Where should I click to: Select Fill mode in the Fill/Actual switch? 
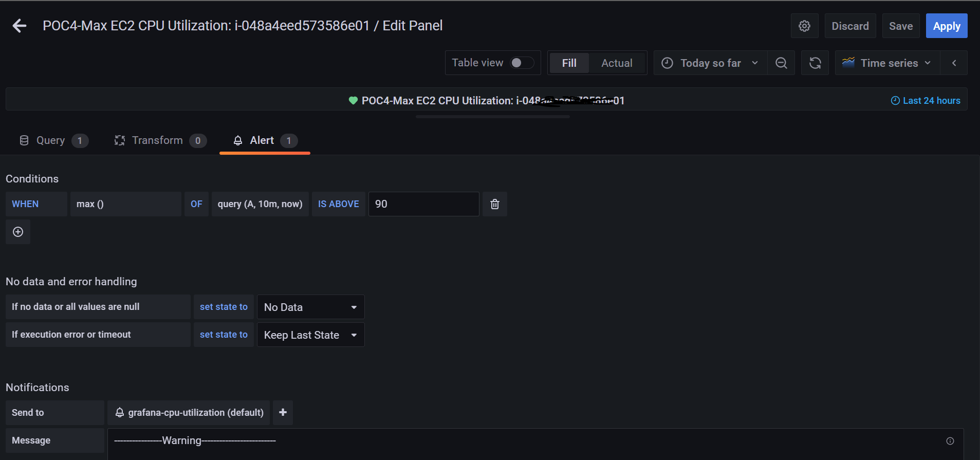[569, 63]
